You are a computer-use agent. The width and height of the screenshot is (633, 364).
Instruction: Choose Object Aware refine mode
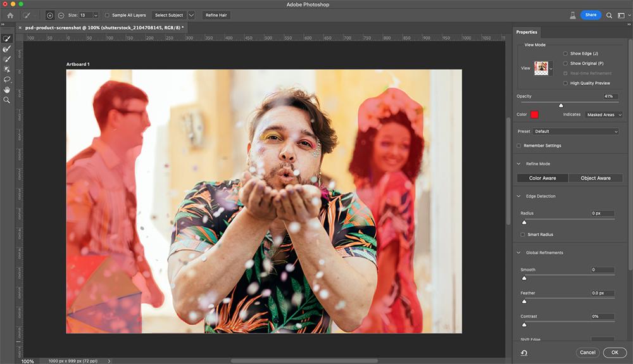tap(596, 178)
